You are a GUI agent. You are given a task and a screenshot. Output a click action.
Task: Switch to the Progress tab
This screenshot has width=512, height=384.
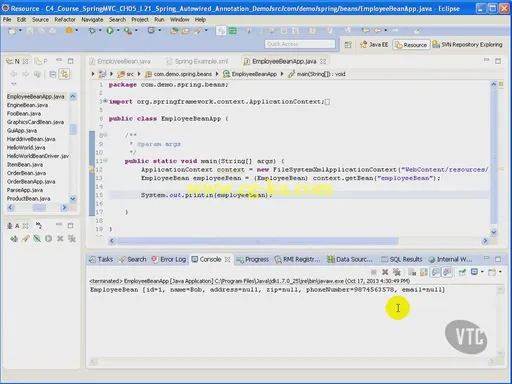[x=252, y=259]
